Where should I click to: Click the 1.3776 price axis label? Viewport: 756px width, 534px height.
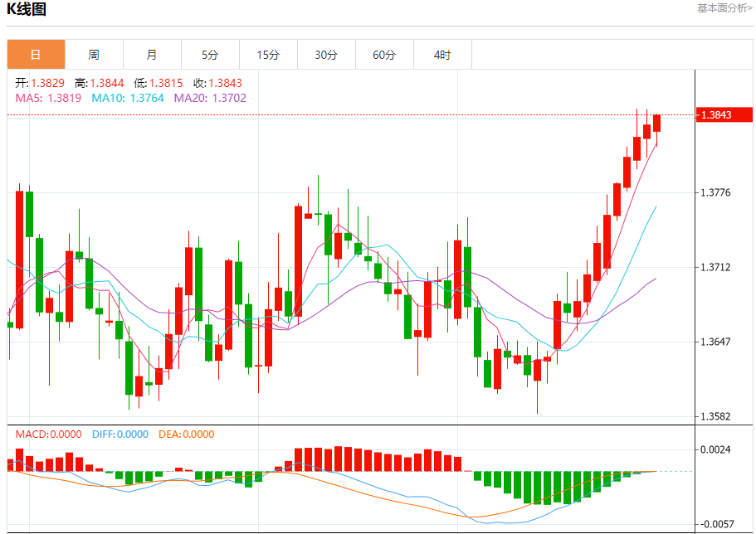pyautogui.click(x=715, y=192)
